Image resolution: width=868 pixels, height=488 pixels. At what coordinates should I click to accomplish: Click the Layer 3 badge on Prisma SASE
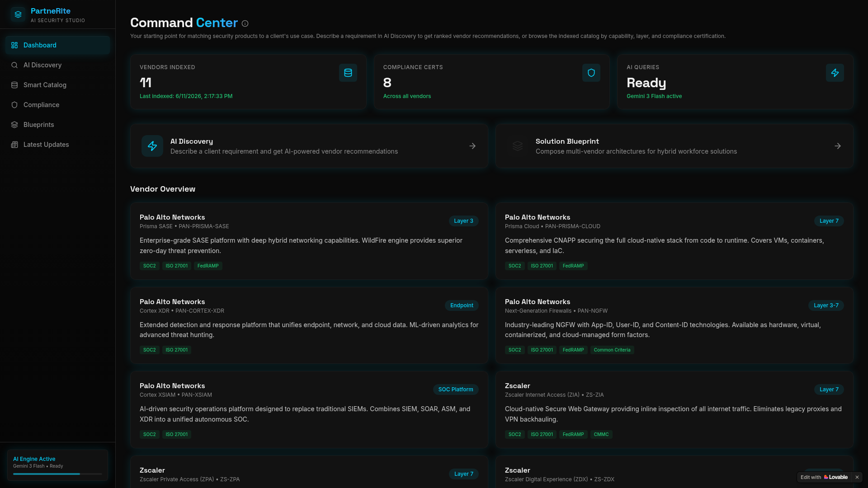tap(463, 221)
